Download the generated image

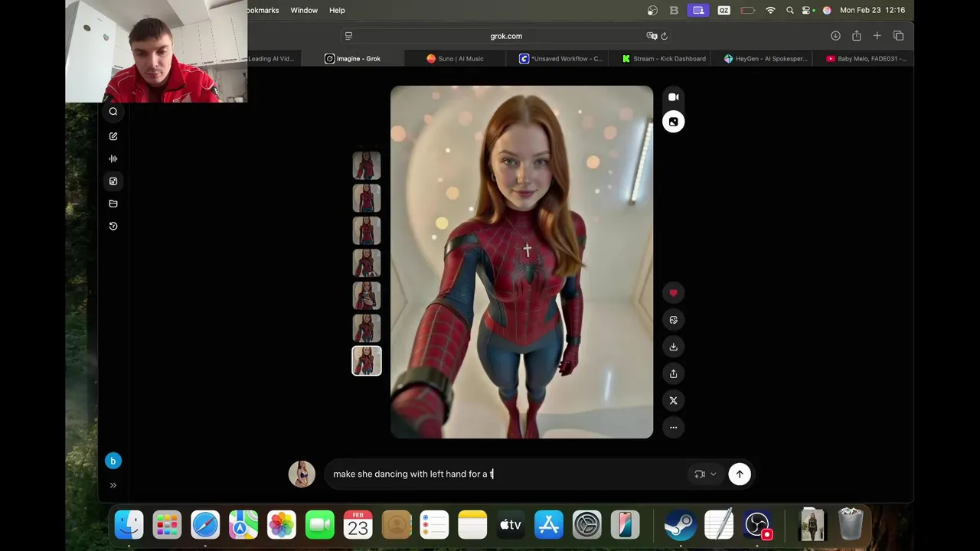(x=674, y=347)
